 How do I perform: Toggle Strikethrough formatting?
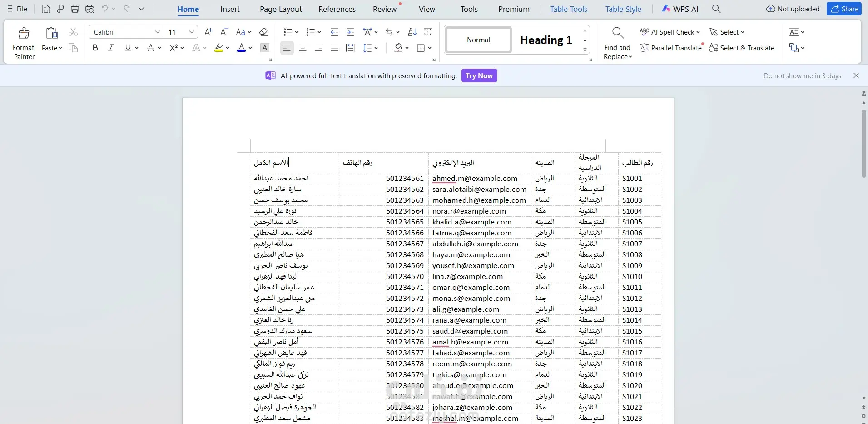pyautogui.click(x=151, y=48)
